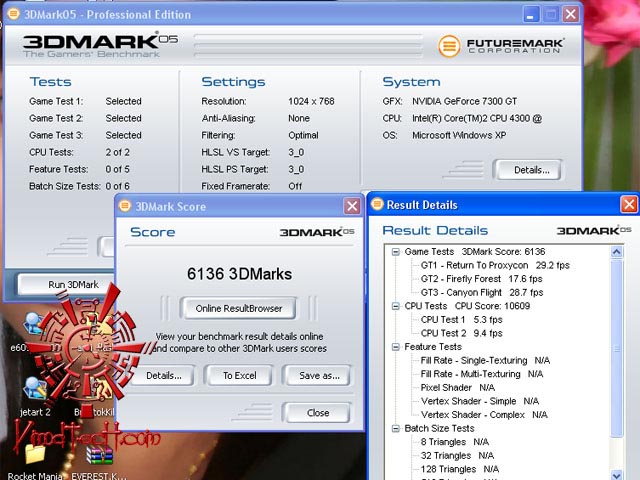
Task: Open the Online ResultBrowser
Action: [238, 308]
